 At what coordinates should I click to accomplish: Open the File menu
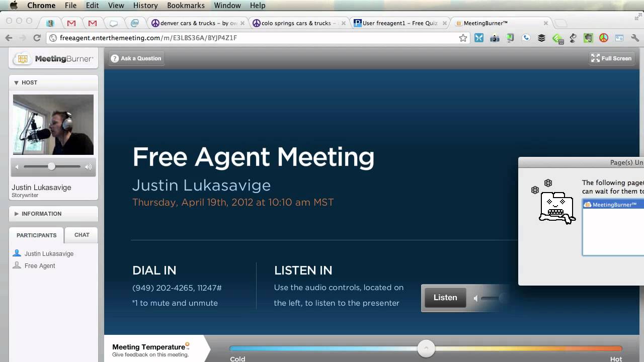click(70, 6)
